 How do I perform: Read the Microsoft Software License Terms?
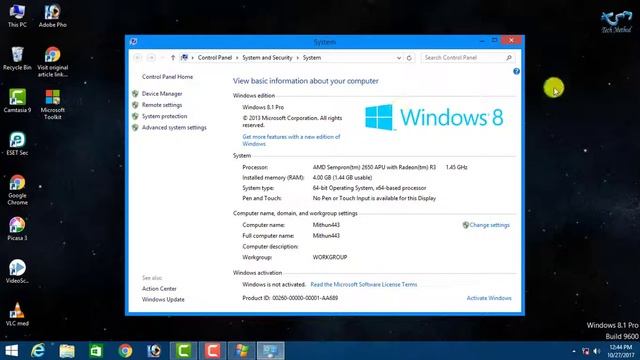364,284
